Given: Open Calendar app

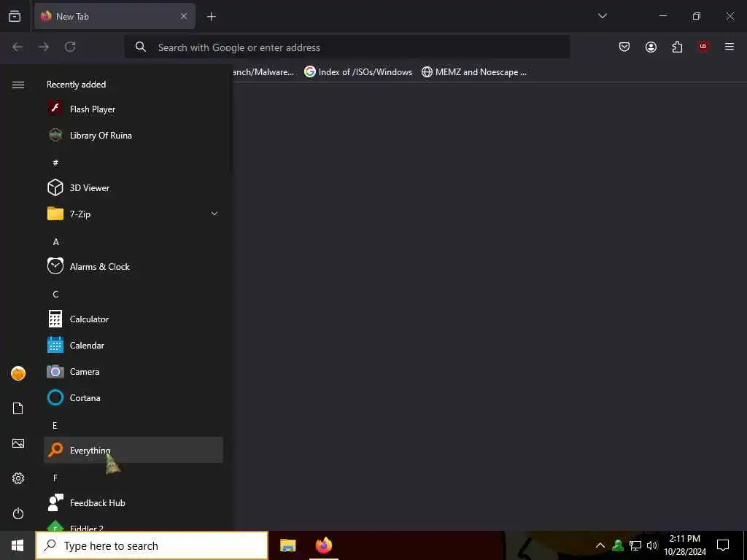Looking at the screenshot, I should [x=133, y=345].
